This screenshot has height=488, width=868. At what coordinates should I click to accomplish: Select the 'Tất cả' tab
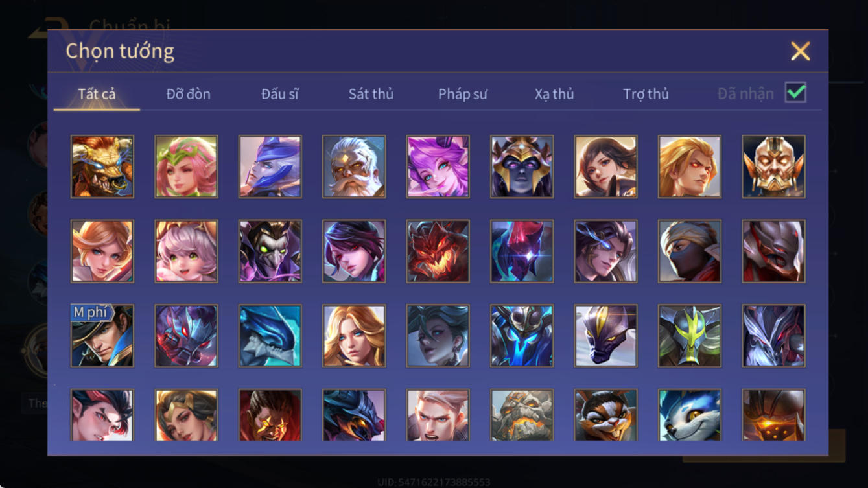pos(97,94)
